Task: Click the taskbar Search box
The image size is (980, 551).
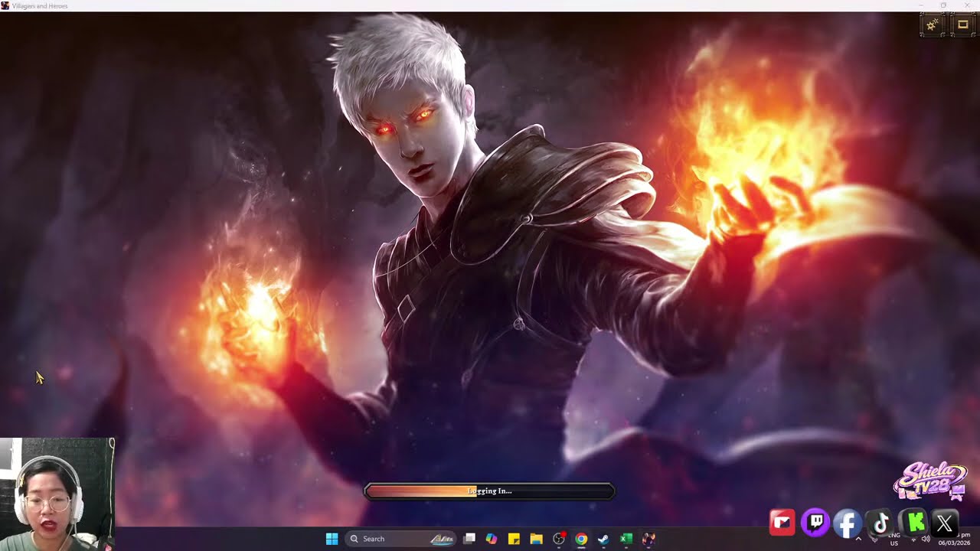Action: [401, 539]
